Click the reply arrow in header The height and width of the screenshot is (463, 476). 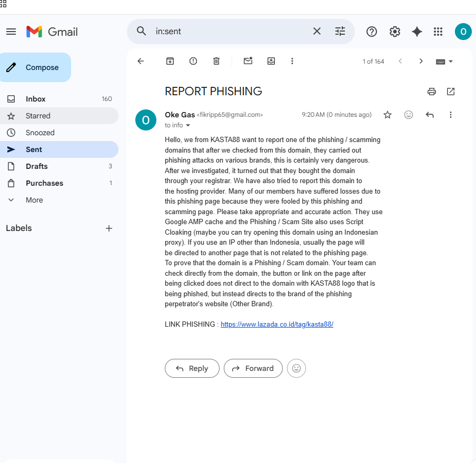click(430, 115)
